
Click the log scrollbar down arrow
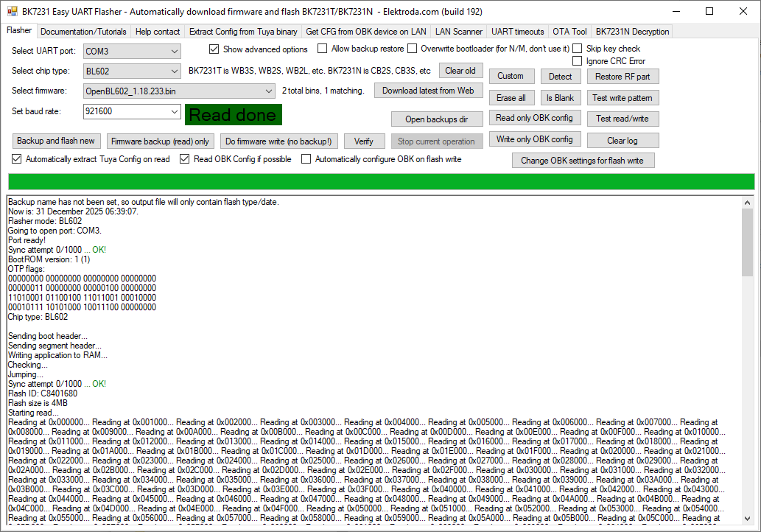(x=748, y=519)
